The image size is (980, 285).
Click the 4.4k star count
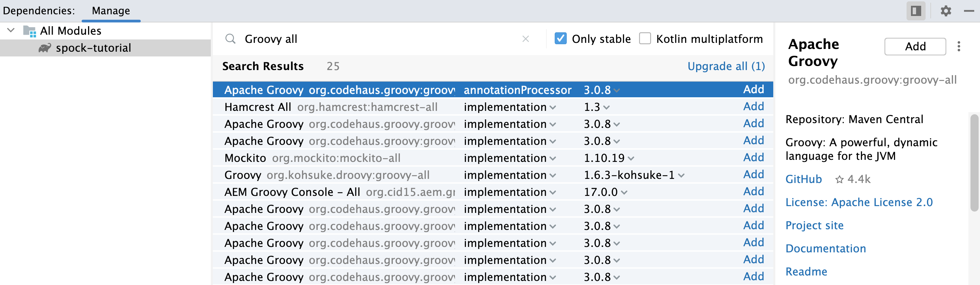point(859,179)
